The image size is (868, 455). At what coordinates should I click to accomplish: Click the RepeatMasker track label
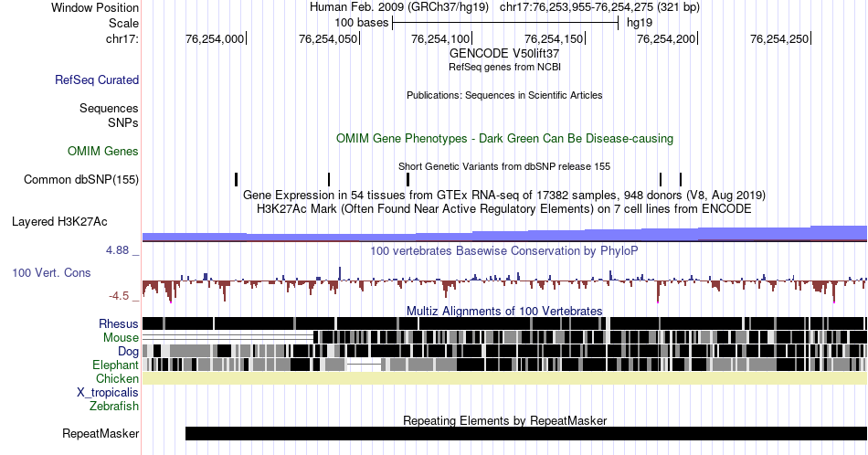click(101, 434)
